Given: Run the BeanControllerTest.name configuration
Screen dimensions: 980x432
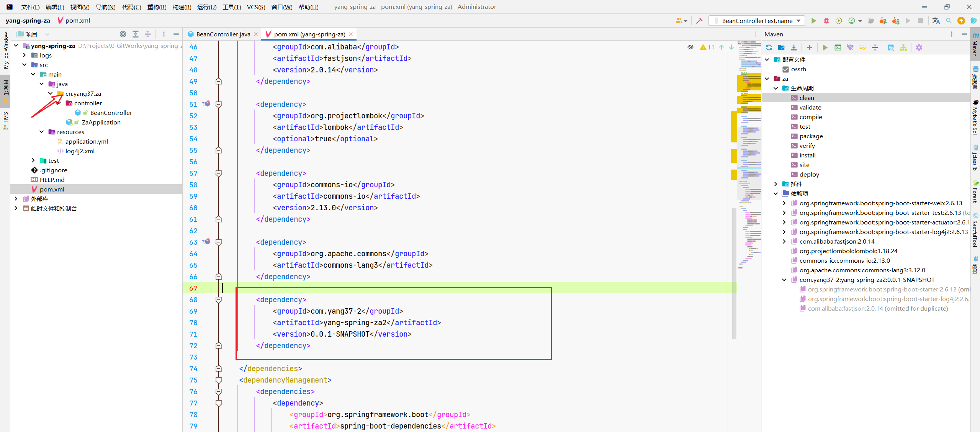Looking at the screenshot, I should (x=814, y=21).
